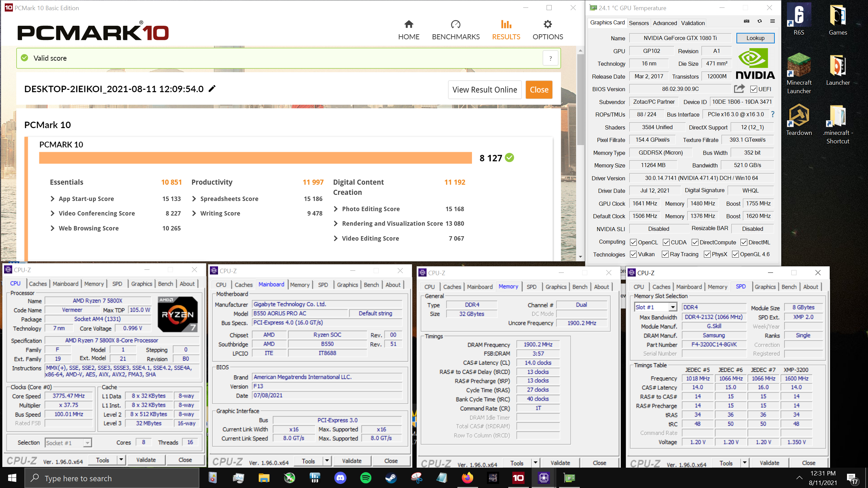Toggle the PhysX checkbox

click(707, 254)
